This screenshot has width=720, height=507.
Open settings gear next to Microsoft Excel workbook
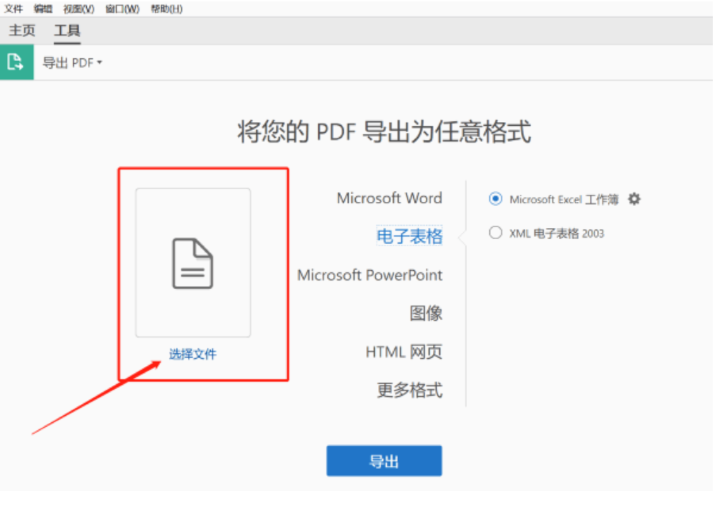[x=634, y=199]
